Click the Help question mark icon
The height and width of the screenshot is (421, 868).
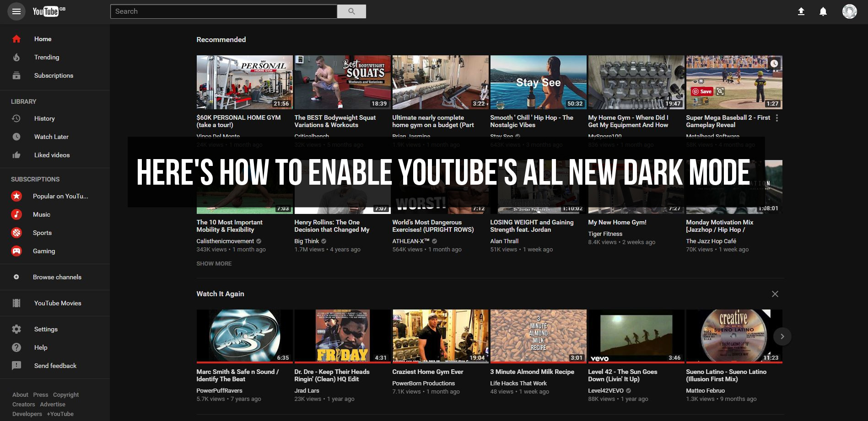(x=16, y=347)
